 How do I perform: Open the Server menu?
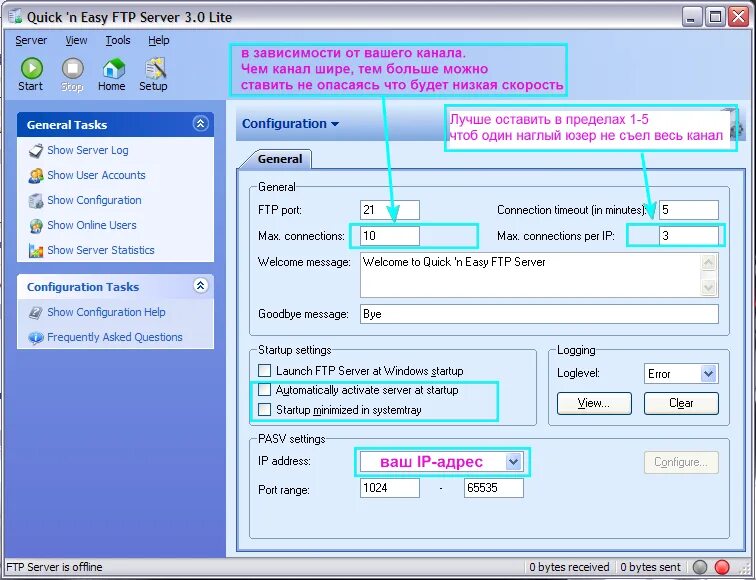tap(31, 40)
